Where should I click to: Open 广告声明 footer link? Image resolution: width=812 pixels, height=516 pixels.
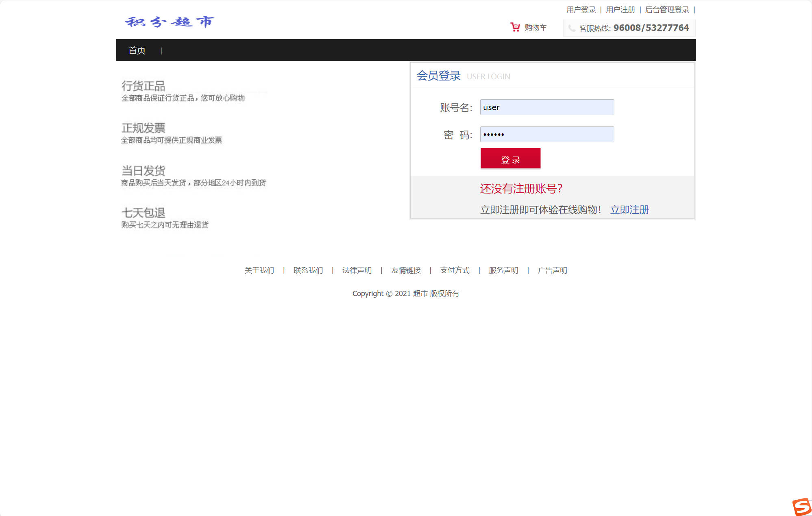tap(553, 270)
